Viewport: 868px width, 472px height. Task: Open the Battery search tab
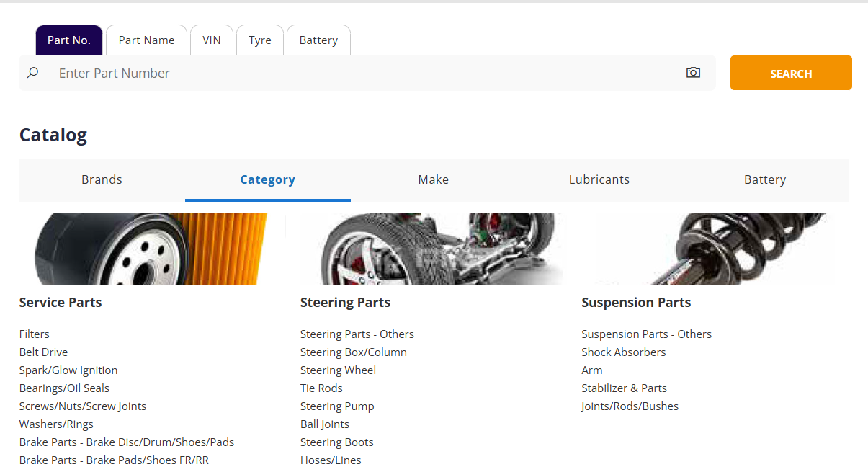point(318,40)
